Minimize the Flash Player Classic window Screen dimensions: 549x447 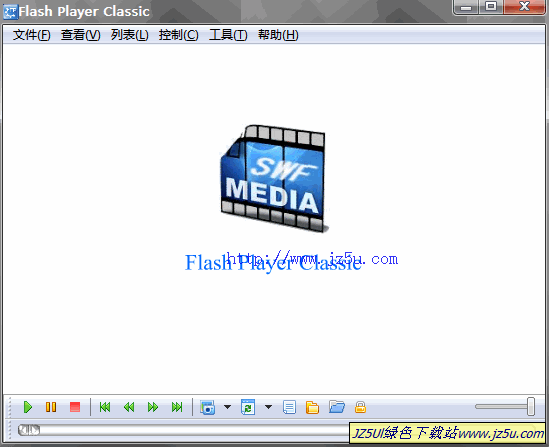(x=466, y=7)
